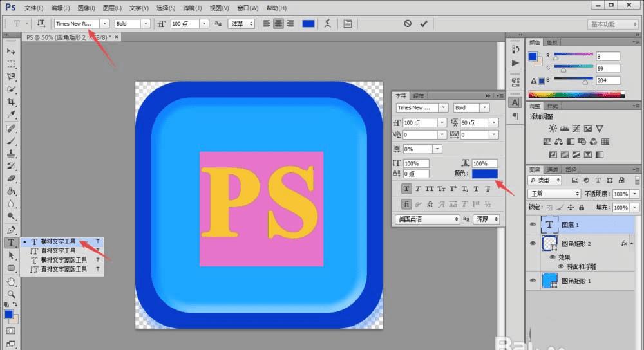Select the Eyedropper tool

pyautogui.click(x=11, y=114)
